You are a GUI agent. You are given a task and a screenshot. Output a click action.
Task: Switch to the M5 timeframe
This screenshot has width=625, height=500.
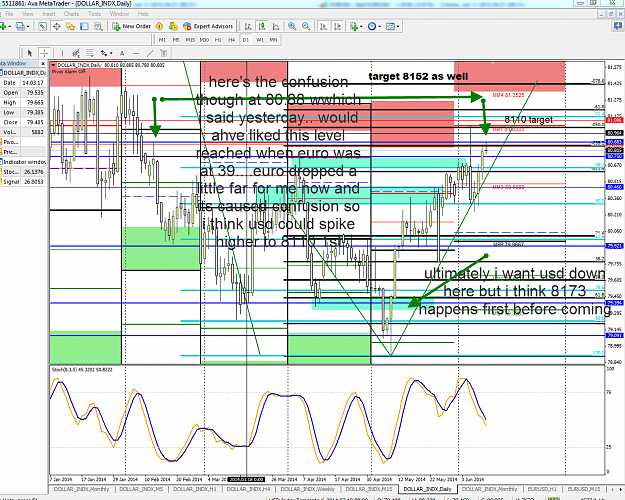pyautogui.click(x=176, y=40)
